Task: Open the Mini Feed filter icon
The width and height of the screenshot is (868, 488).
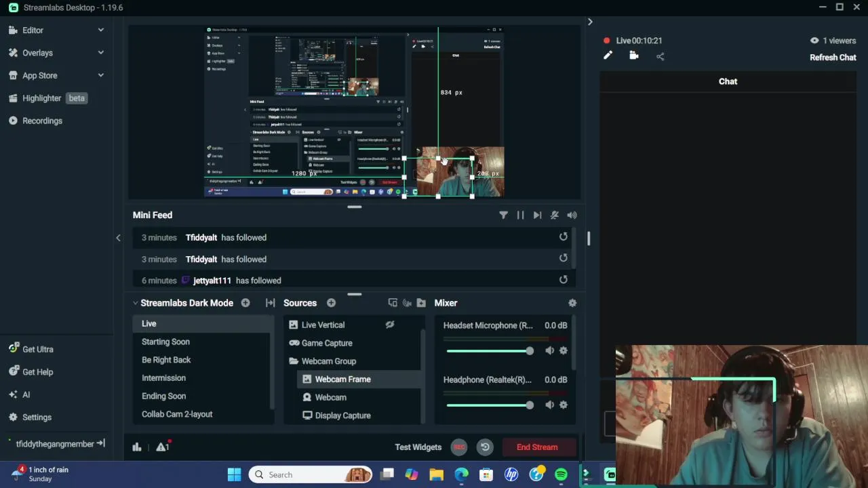Action: click(x=503, y=215)
